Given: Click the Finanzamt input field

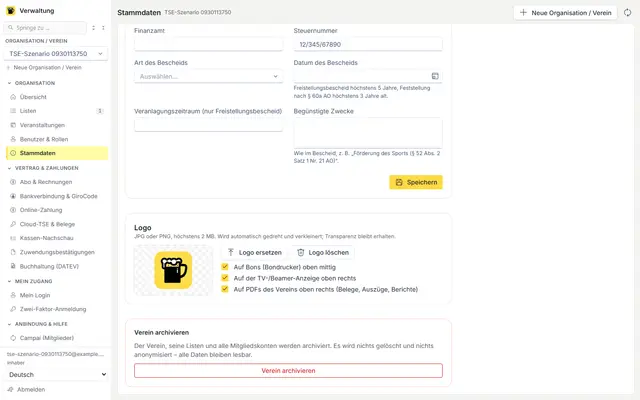Looking at the screenshot, I should pos(208,44).
